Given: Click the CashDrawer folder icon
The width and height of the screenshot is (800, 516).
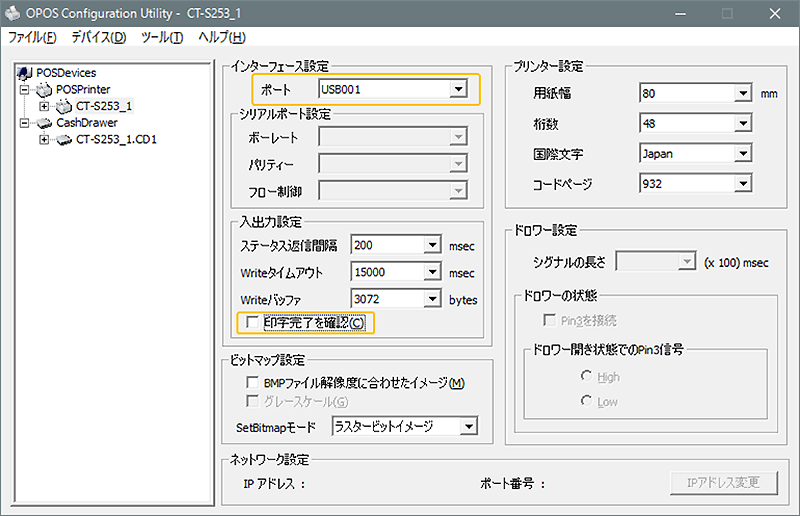Looking at the screenshot, I should 43,122.
